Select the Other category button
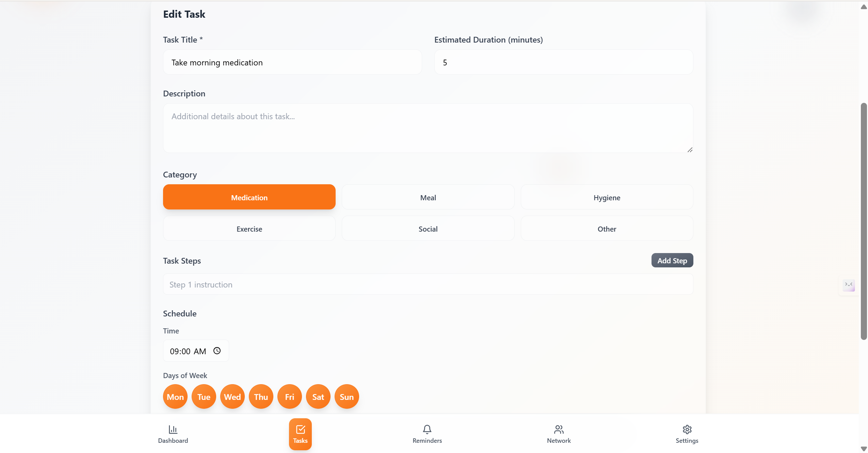This screenshot has width=868, height=453. point(607,229)
